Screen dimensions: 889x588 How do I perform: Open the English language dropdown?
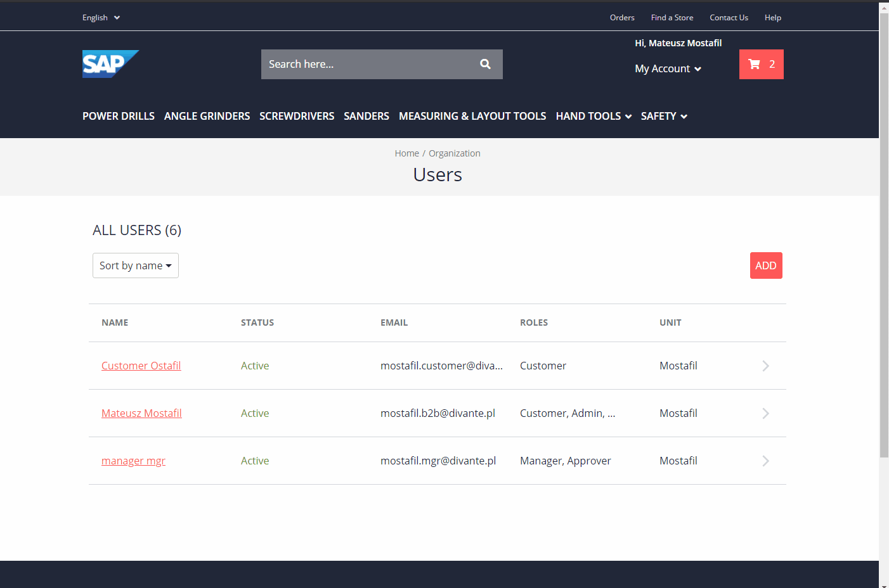(101, 18)
